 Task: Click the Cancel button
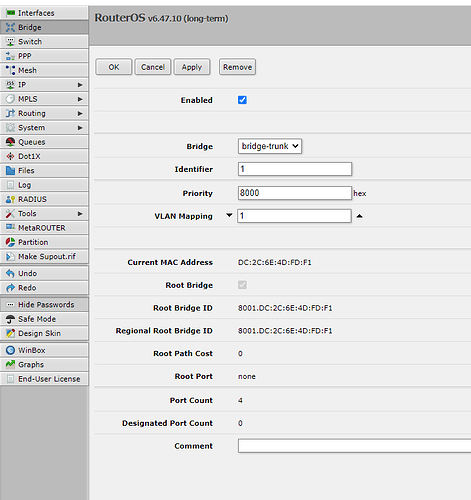click(x=153, y=67)
